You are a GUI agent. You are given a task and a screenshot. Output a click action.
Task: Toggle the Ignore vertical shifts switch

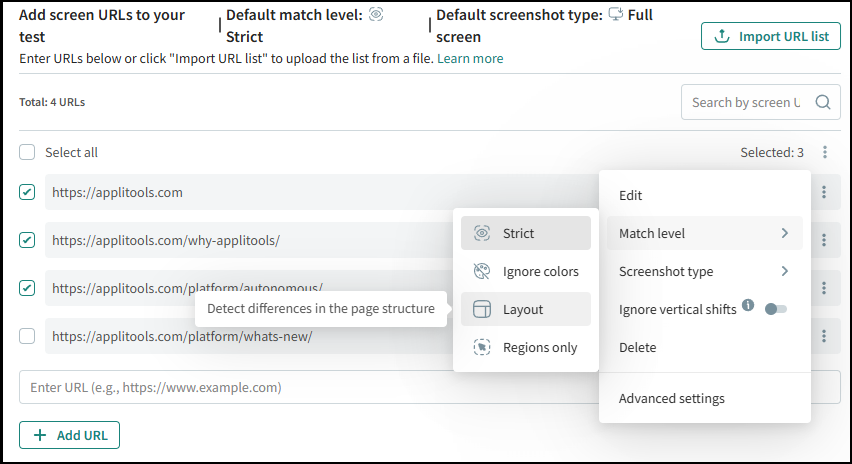click(x=776, y=309)
